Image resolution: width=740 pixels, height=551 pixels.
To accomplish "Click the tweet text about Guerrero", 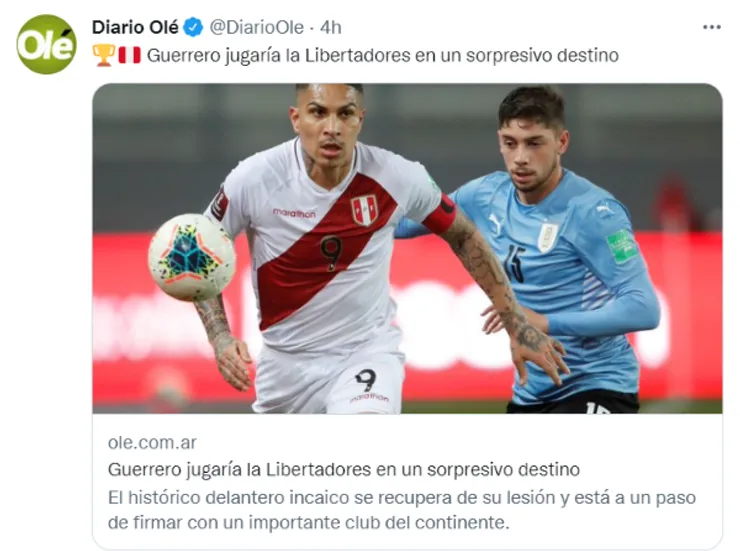I will (x=383, y=55).
